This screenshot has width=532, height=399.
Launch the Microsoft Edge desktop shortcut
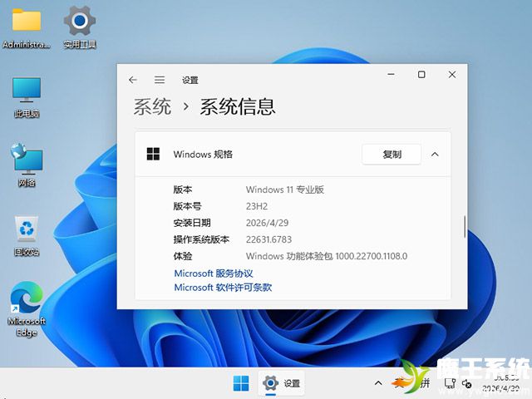27,308
